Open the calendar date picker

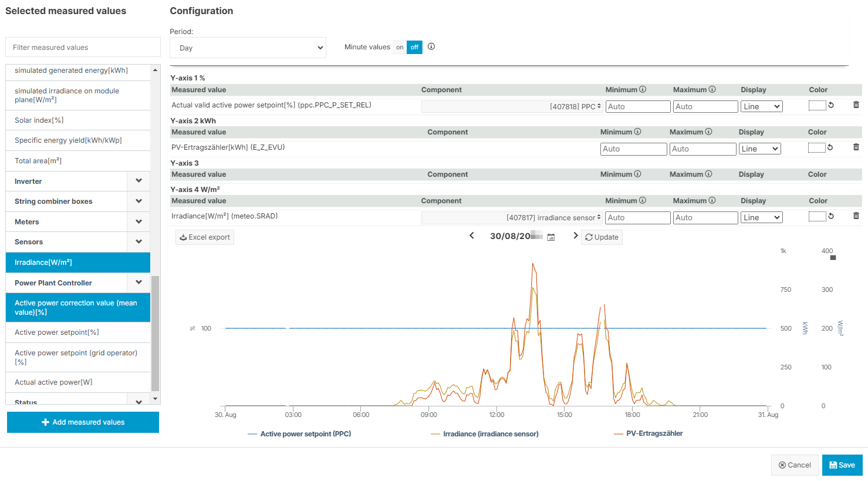click(550, 236)
